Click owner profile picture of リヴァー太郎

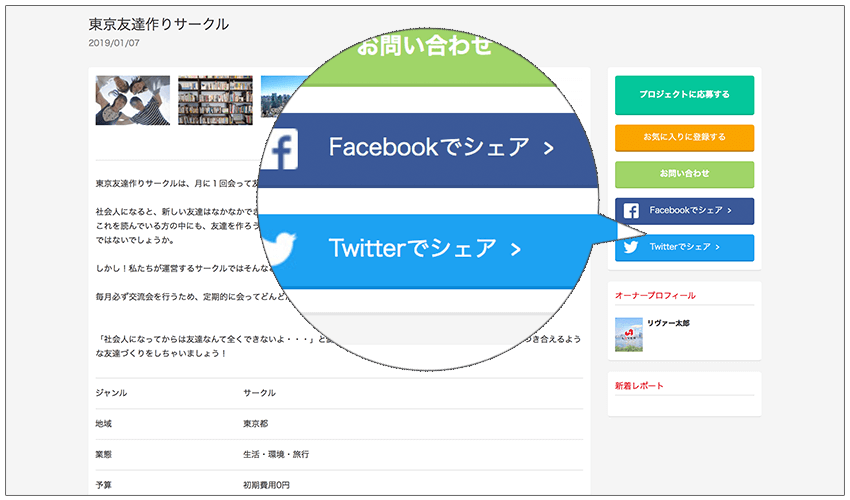pyautogui.click(x=629, y=335)
